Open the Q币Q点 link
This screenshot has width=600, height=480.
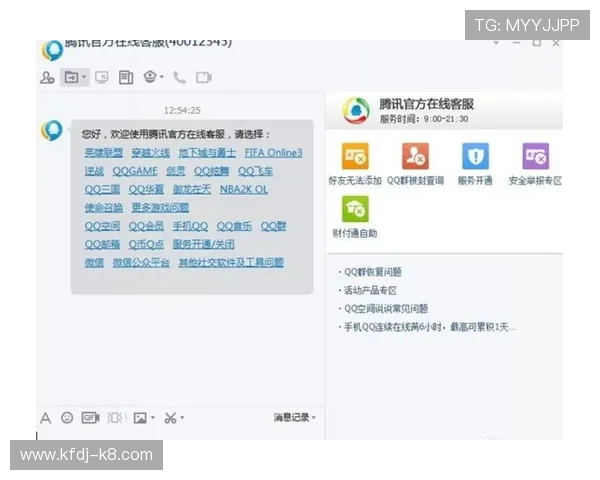pyautogui.click(x=146, y=244)
